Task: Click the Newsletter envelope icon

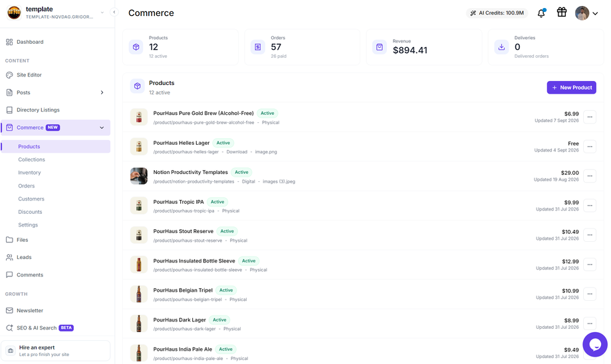Action: click(x=9, y=311)
